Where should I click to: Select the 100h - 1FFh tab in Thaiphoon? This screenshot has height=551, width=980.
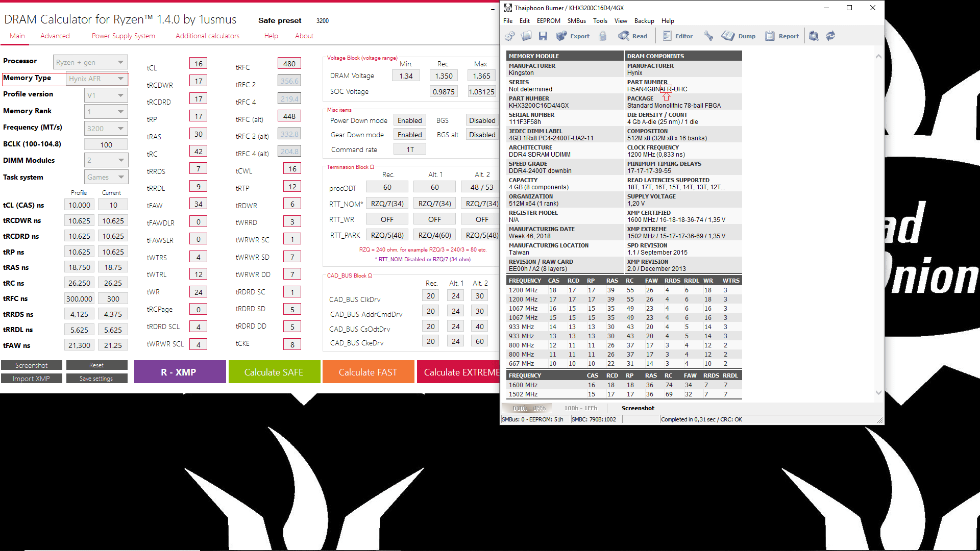tap(580, 408)
